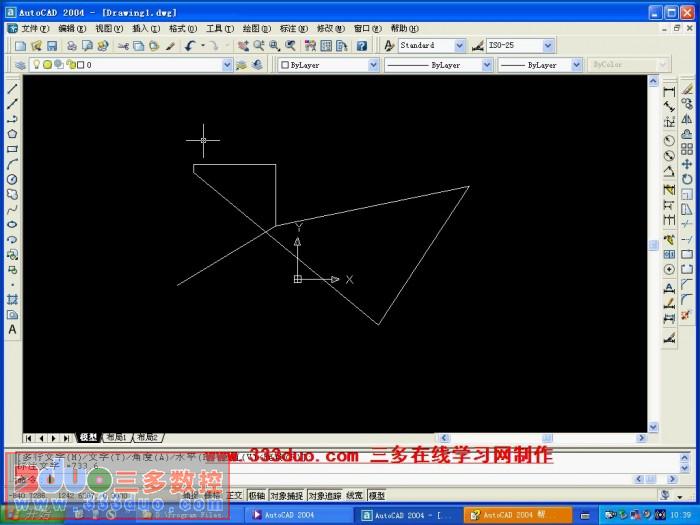Select the Multiline Text tool

click(12, 330)
